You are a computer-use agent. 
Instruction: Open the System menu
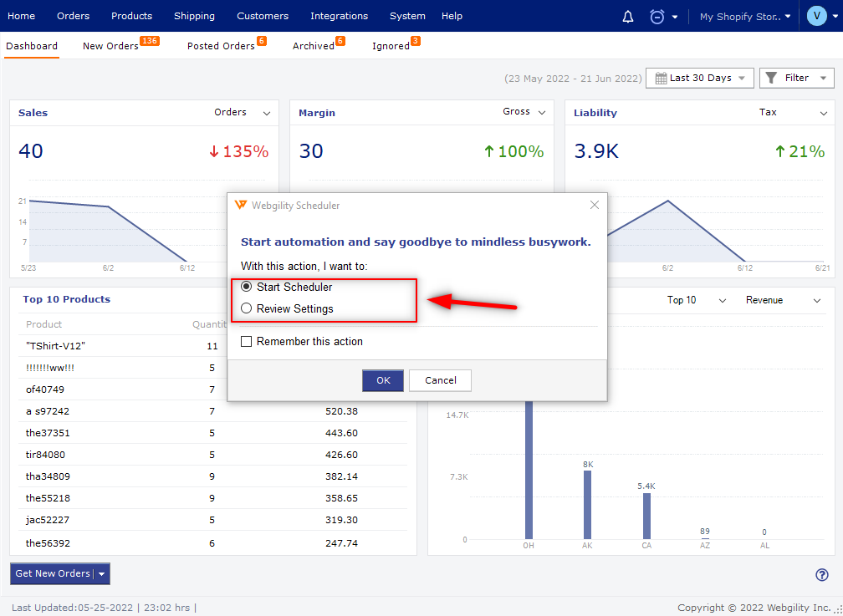(407, 16)
